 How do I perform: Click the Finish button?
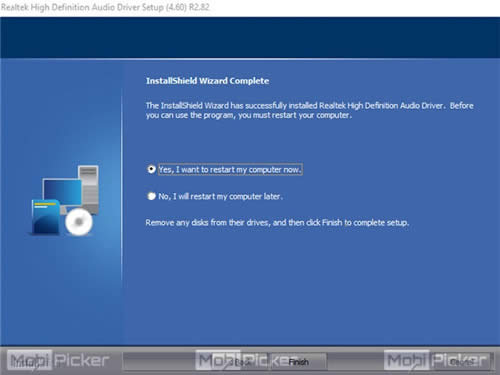pyautogui.click(x=299, y=362)
